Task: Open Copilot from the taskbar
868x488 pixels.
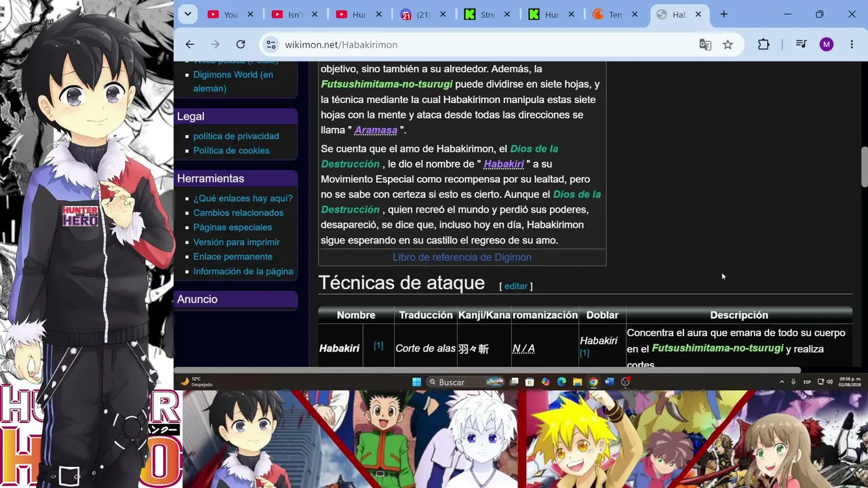Action: click(x=545, y=382)
